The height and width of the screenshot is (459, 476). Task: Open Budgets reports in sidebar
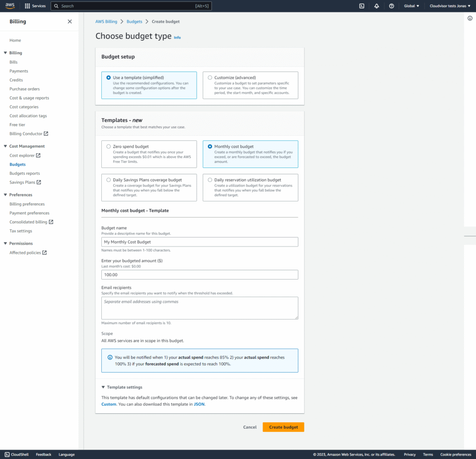click(25, 173)
